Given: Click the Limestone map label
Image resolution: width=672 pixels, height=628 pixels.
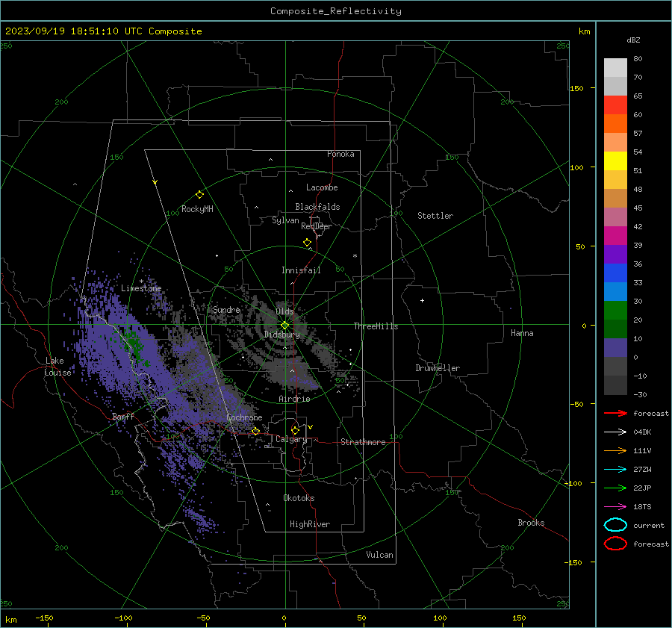Looking at the screenshot, I should pyautogui.click(x=141, y=288).
